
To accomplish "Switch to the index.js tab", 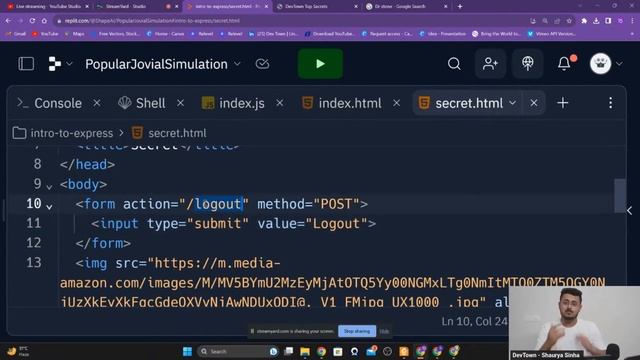I will (x=233, y=103).
